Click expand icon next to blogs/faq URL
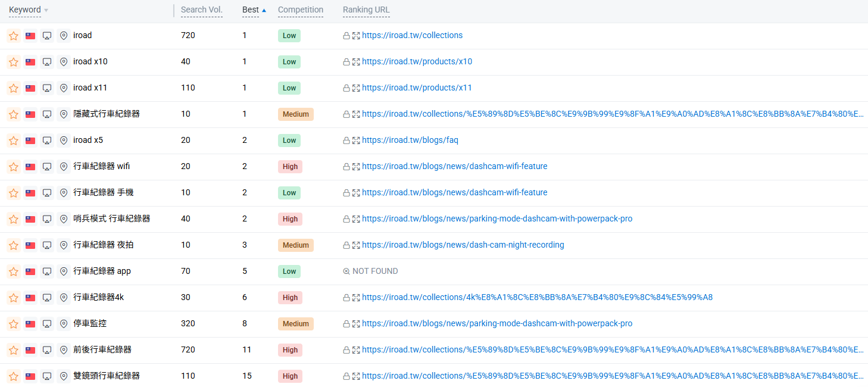This screenshot has width=868, height=387. click(356, 141)
